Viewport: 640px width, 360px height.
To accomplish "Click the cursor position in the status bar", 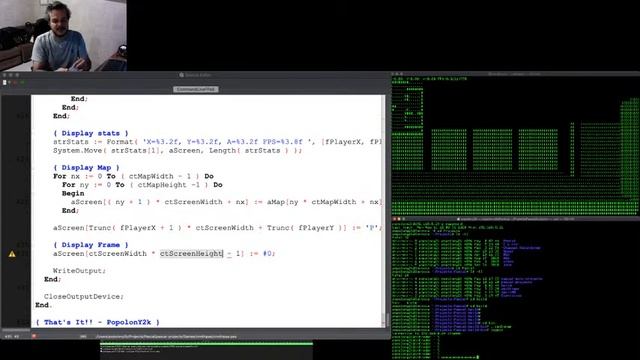I will pyautogui.click(x=11, y=337).
